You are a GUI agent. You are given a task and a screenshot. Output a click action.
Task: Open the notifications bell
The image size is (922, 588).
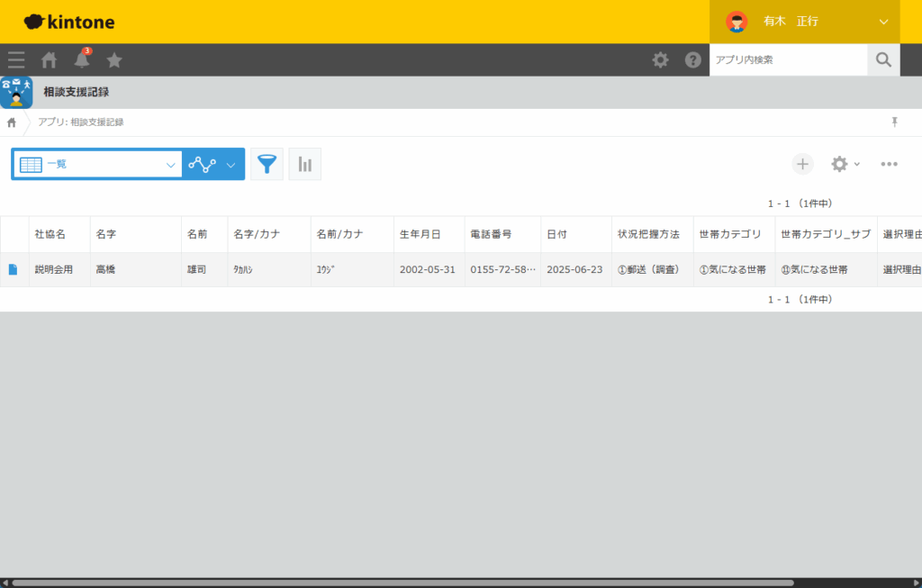82,60
